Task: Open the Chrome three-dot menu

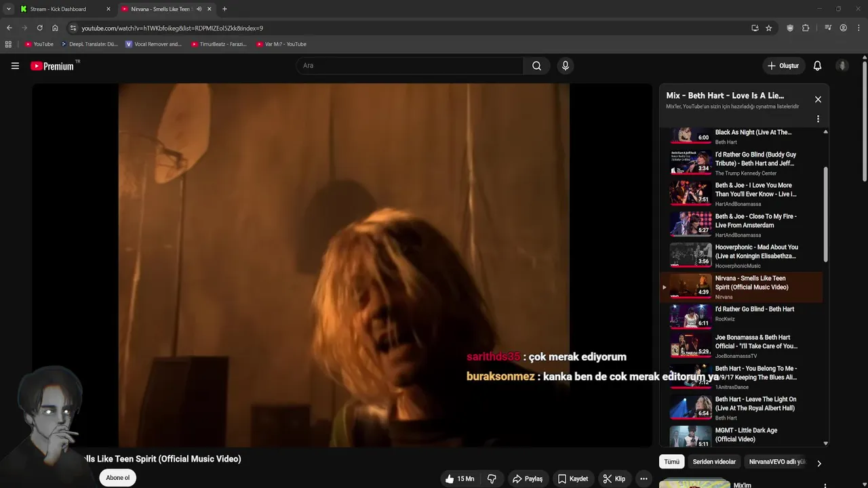Action: 859,28
